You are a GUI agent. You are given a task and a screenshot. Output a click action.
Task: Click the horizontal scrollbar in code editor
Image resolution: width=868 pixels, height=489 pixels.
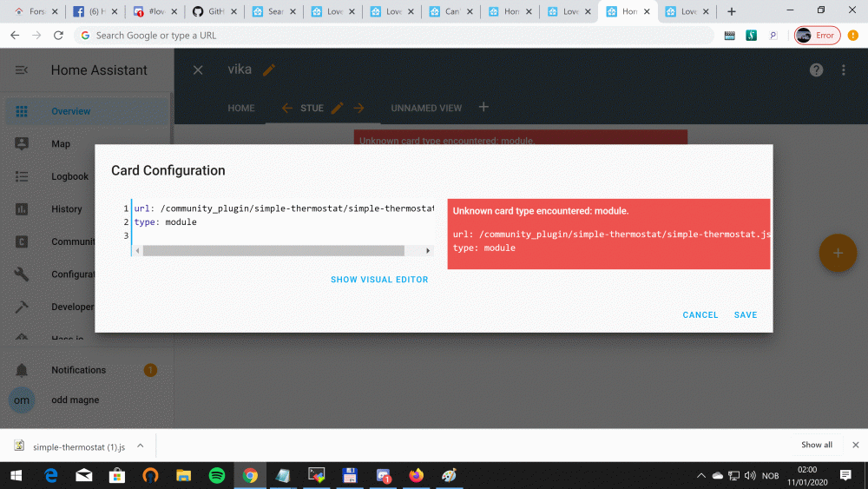click(273, 251)
